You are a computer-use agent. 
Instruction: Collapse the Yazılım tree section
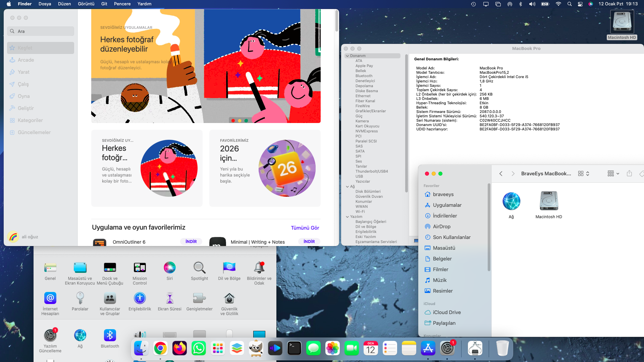coord(347,217)
